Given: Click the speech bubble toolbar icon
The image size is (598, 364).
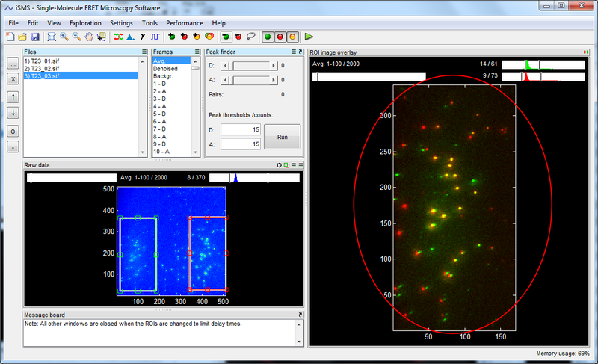Looking at the screenshot, I should [250, 36].
